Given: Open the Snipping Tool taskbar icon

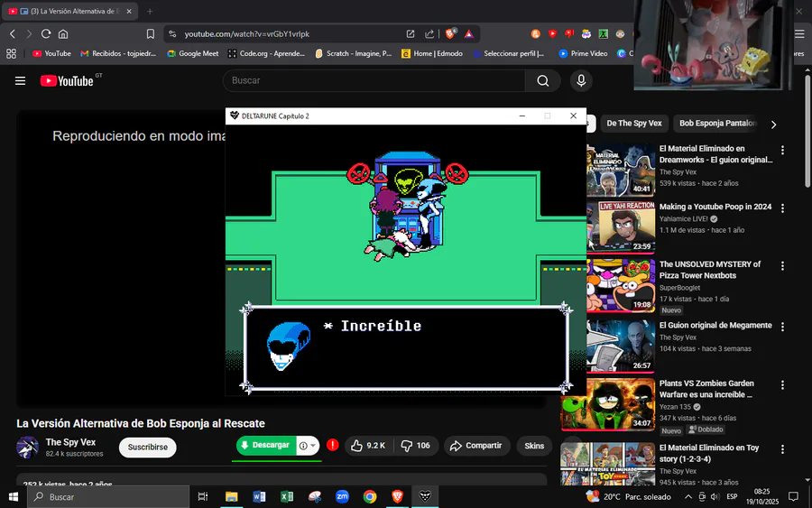Looking at the screenshot, I should tap(314, 496).
